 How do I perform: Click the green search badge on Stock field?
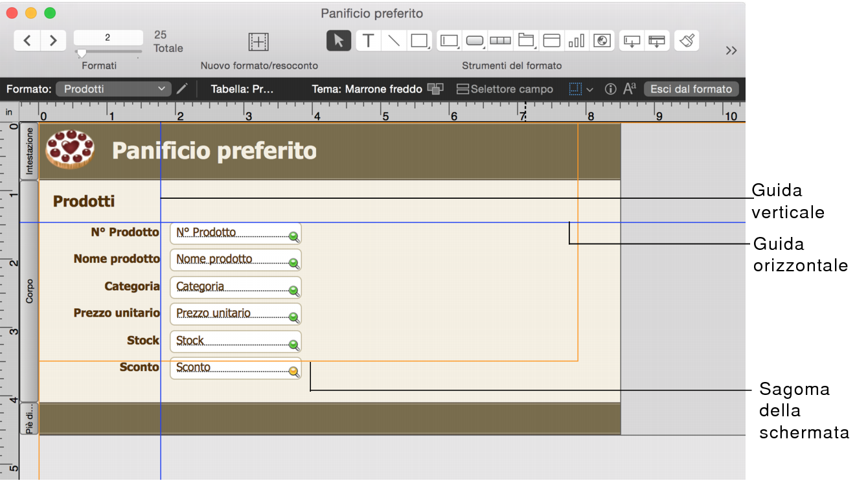[294, 344]
